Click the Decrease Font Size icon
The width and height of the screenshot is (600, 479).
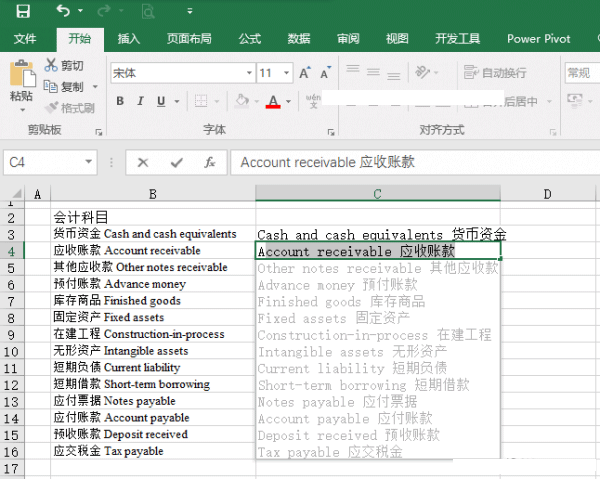coord(326,73)
